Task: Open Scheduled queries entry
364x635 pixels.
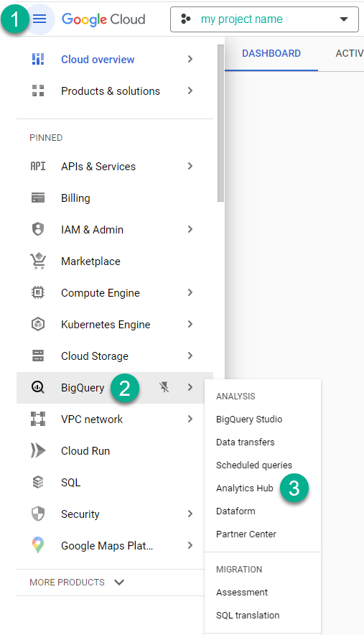Action: [254, 465]
